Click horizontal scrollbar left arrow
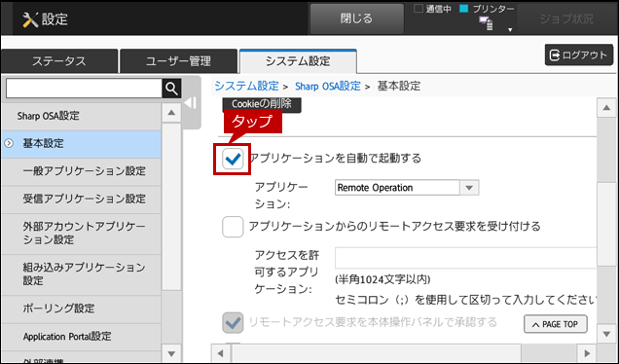Screen dimensions: 619x364 pos(221,353)
